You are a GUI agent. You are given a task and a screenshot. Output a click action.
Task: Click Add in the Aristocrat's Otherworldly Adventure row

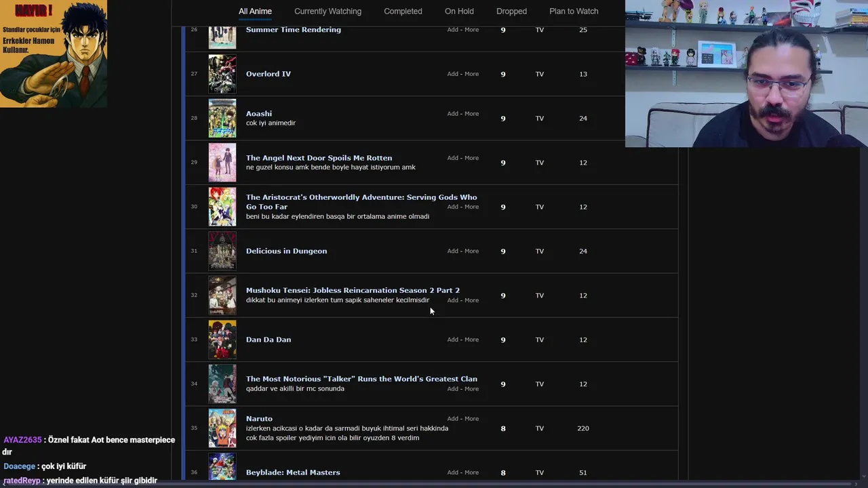pyautogui.click(x=452, y=207)
